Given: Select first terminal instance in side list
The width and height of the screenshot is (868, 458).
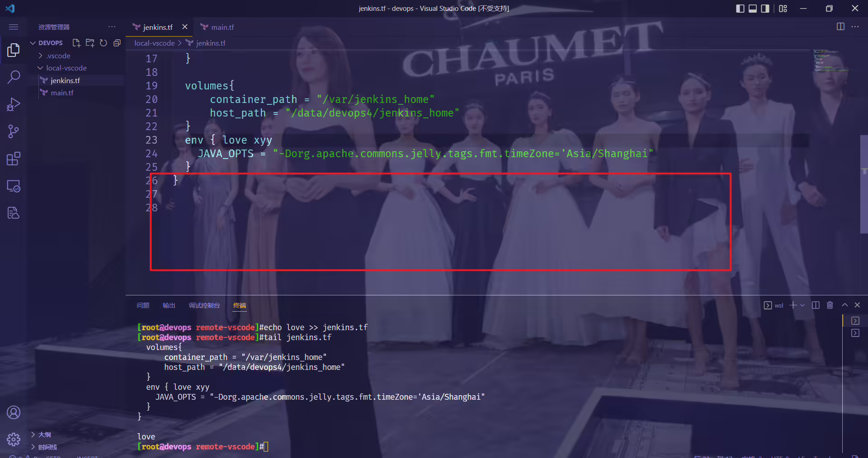Looking at the screenshot, I should (855, 321).
